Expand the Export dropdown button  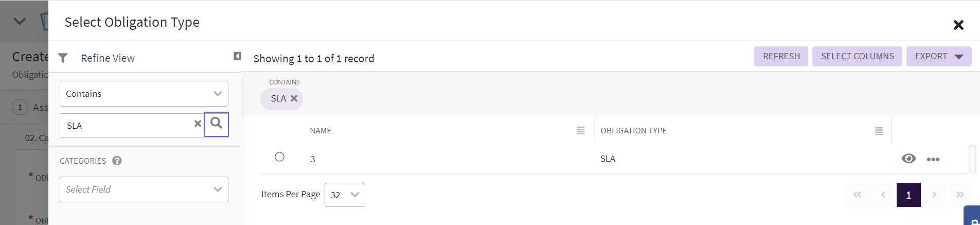pos(939,57)
